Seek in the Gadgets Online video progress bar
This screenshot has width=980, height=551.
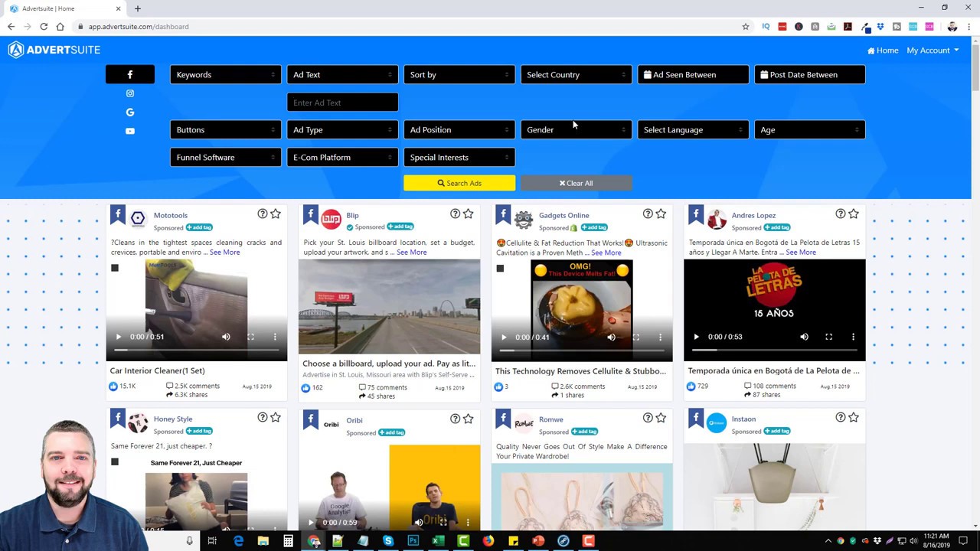click(x=582, y=350)
